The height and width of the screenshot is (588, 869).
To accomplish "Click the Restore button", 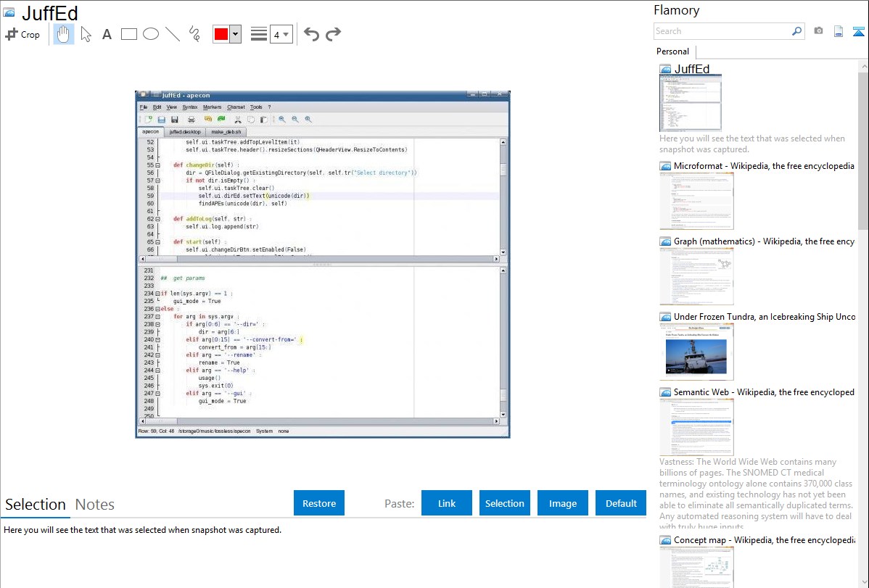I will point(319,503).
